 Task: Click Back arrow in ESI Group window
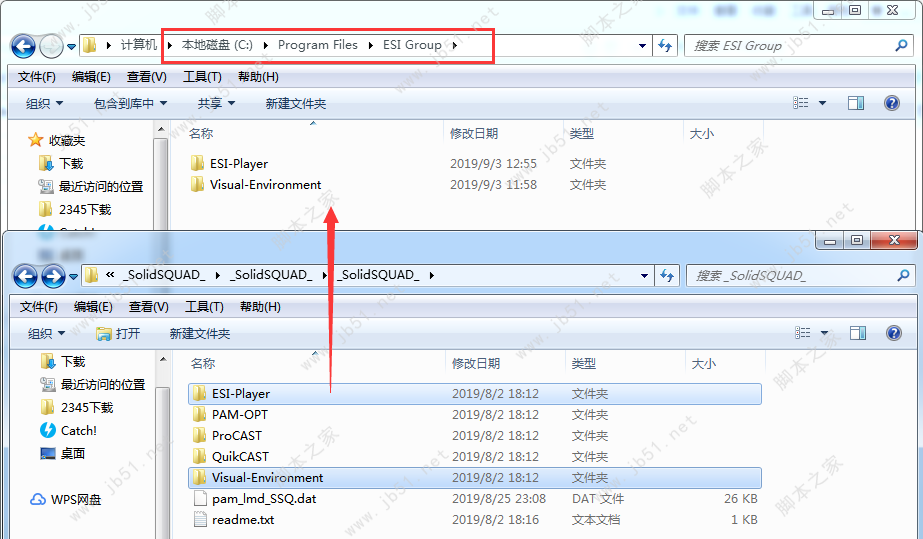tap(24, 46)
